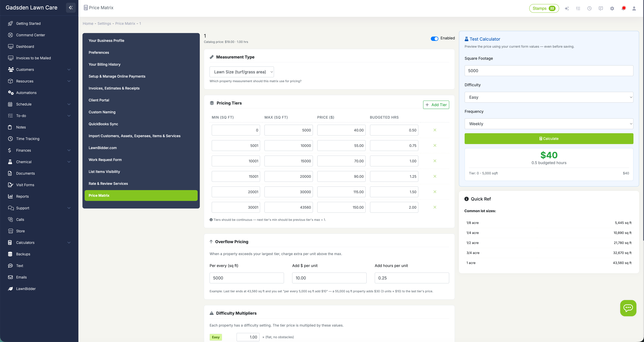Open notifications via the bell icon

[623, 8]
